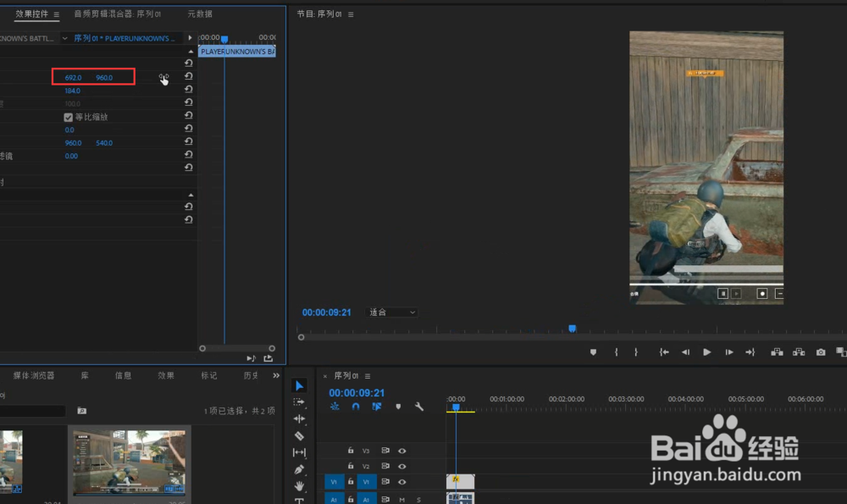
Task: Add marker in timeline panel
Action: [398, 407]
